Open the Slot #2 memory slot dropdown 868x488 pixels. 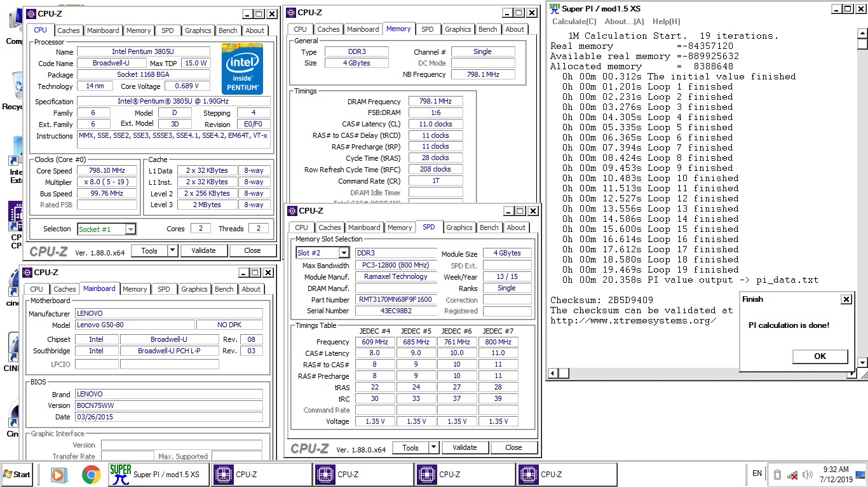pyautogui.click(x=343, y=253)
